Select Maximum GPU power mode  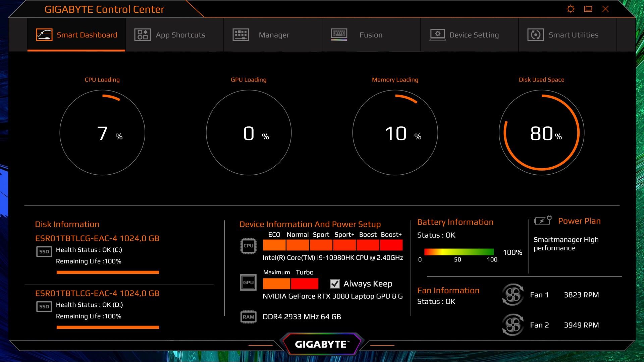click(x=277, y=284)
